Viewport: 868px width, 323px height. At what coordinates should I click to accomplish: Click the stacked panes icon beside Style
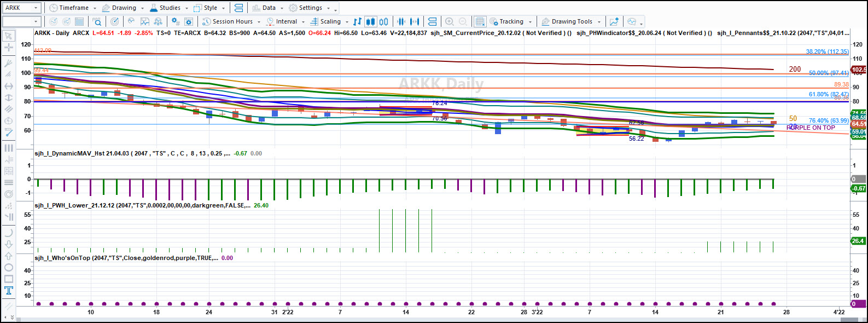[238, 8]
